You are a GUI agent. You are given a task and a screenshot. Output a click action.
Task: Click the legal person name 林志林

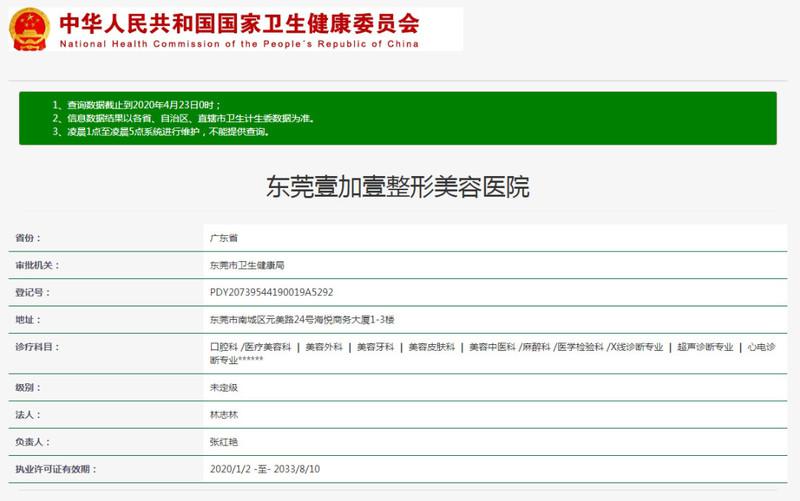click(223, 413)
